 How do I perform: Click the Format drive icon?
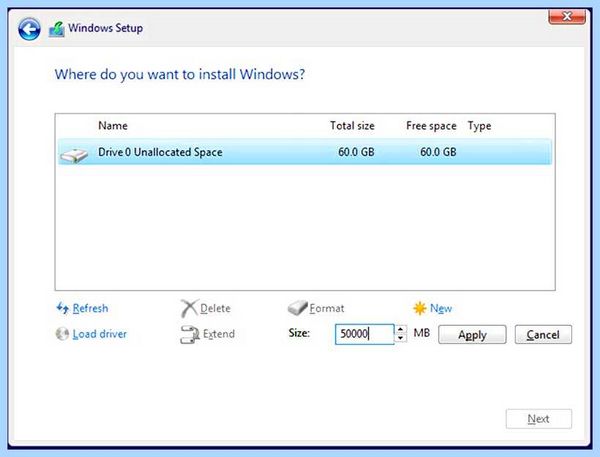[x=297, y=308]
